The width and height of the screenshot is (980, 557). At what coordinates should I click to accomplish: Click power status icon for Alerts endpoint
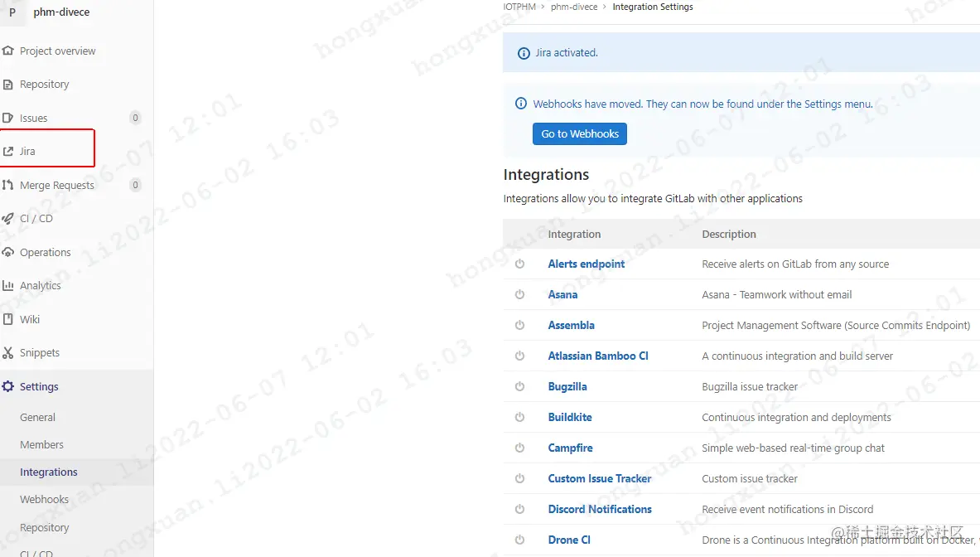(x=519, y=264)
